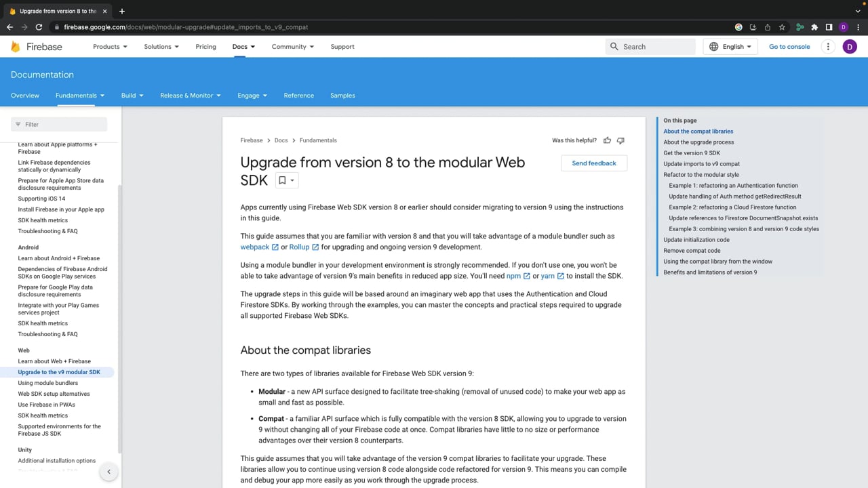This screenshot has width=868, height=488.
Task: Click Go to console link
Action: click(789, 47)
